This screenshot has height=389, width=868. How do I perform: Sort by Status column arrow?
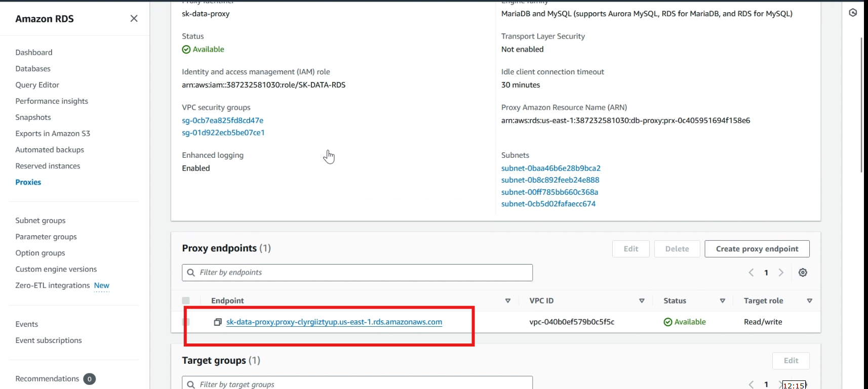coord(723,301)
